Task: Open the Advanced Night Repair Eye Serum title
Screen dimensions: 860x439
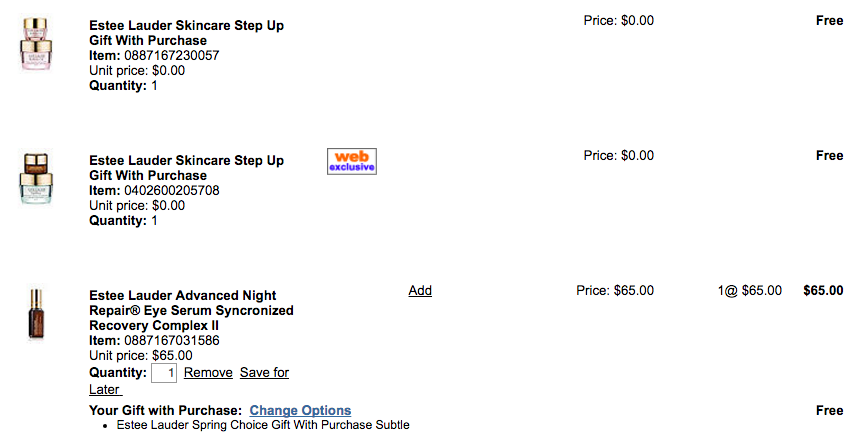Action: click(191, 311)
